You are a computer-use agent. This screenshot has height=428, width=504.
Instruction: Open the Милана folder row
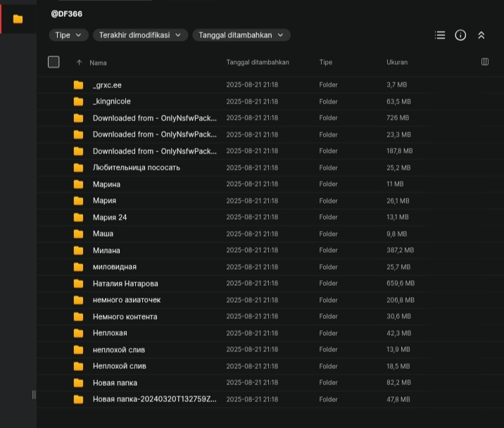tap(106, 251)
